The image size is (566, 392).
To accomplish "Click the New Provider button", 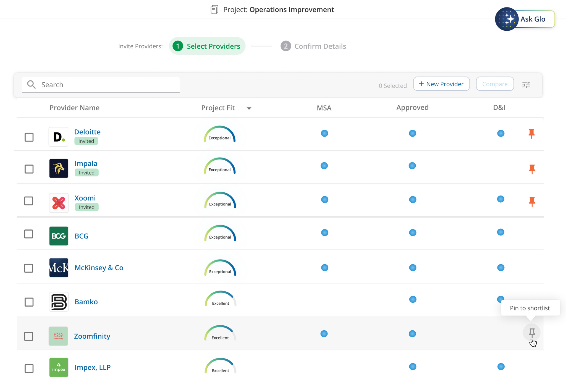I will click(441, 84).
